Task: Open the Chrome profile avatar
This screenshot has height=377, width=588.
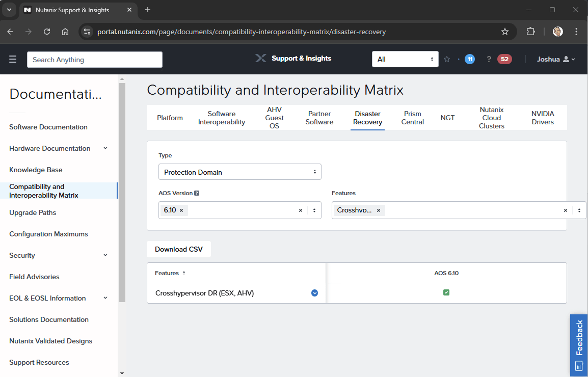Action: (x=557, y=32)
